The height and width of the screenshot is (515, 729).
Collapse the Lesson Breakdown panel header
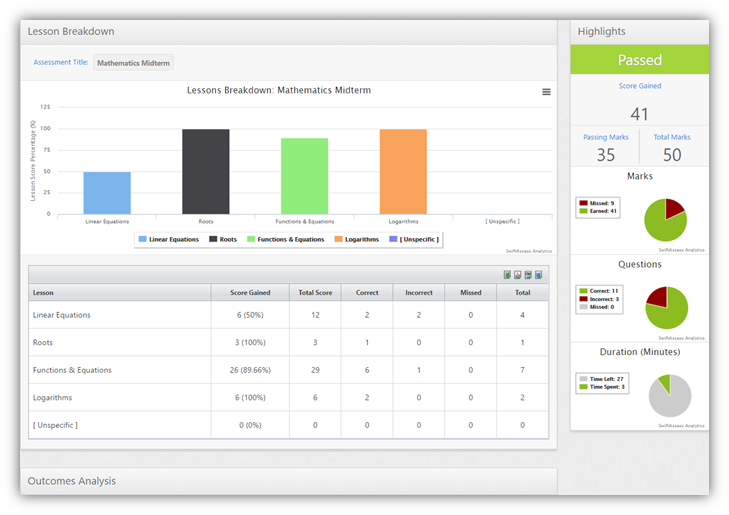[71, 32]
